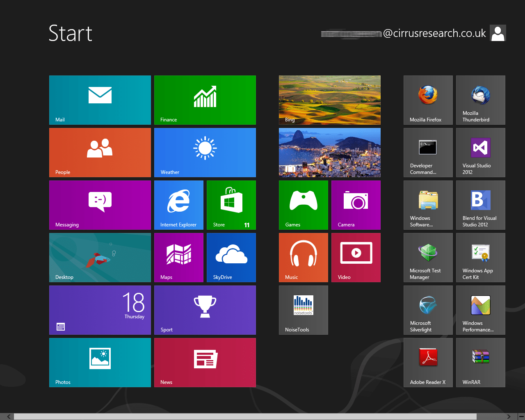Launch Internet Explorer tile

179,205
